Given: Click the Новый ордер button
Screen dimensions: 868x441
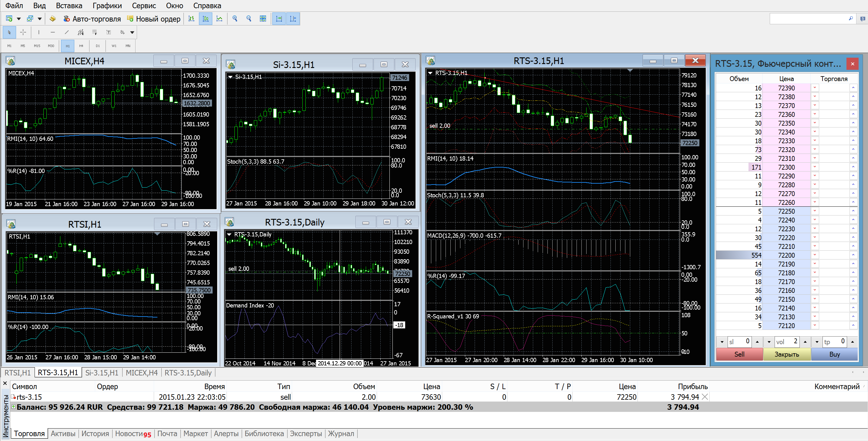Looking at the screenshot, I should tap(154, 19).
